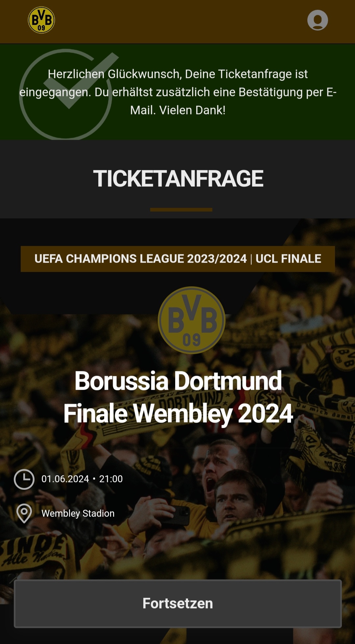Select the TICKETANFRAGE heading

point(178,179)
